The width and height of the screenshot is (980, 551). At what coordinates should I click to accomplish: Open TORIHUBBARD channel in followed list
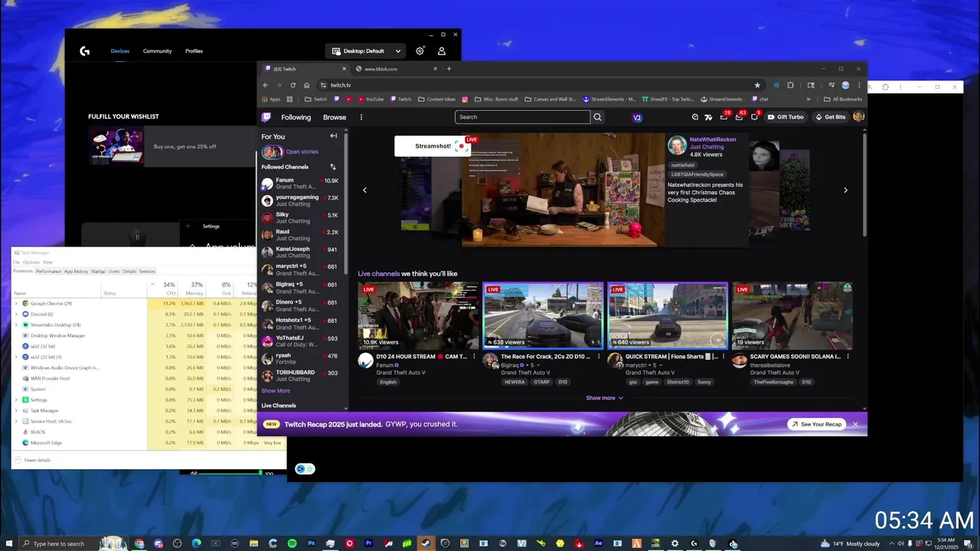[x=299, y=376]
